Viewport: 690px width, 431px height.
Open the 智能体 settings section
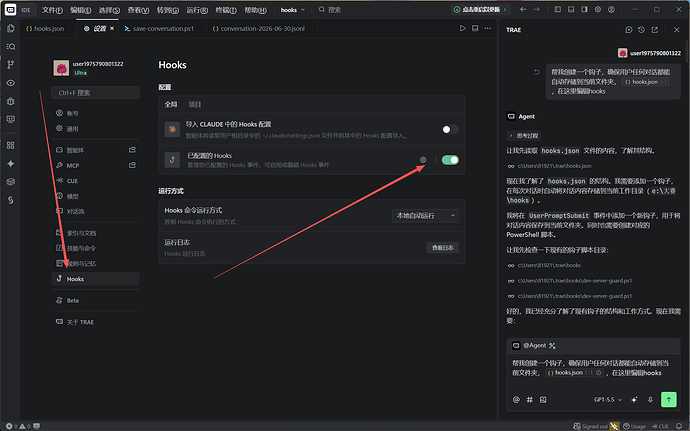95,150
